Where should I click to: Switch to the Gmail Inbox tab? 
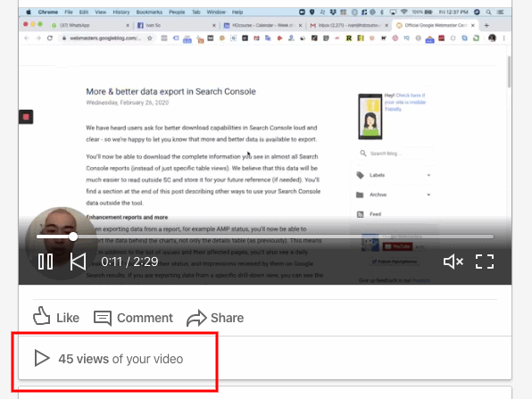tap(349, 26)
